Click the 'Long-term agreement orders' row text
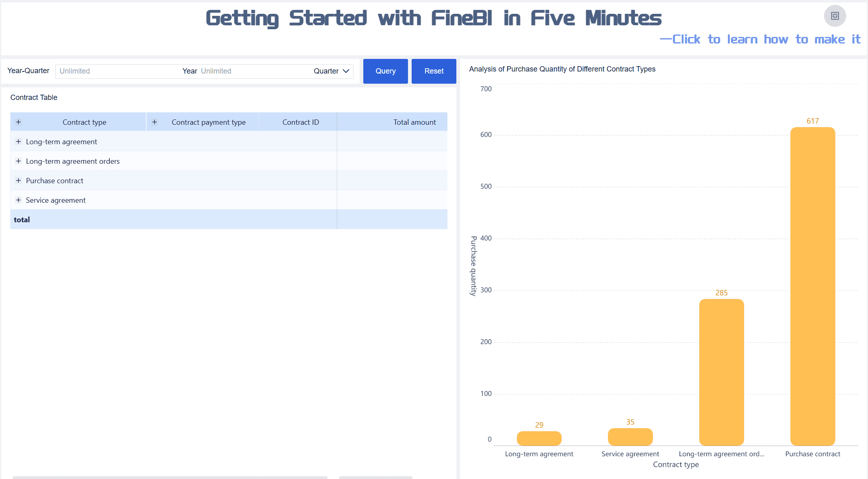 coord(73,161)
